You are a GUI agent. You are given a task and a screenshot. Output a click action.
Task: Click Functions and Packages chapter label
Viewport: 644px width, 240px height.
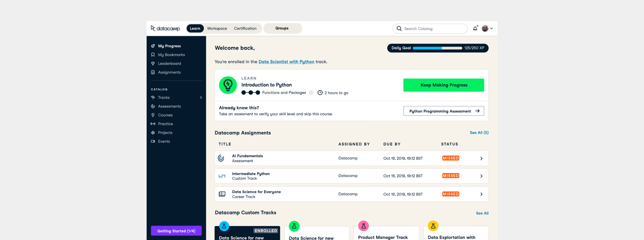pos(284,93)
